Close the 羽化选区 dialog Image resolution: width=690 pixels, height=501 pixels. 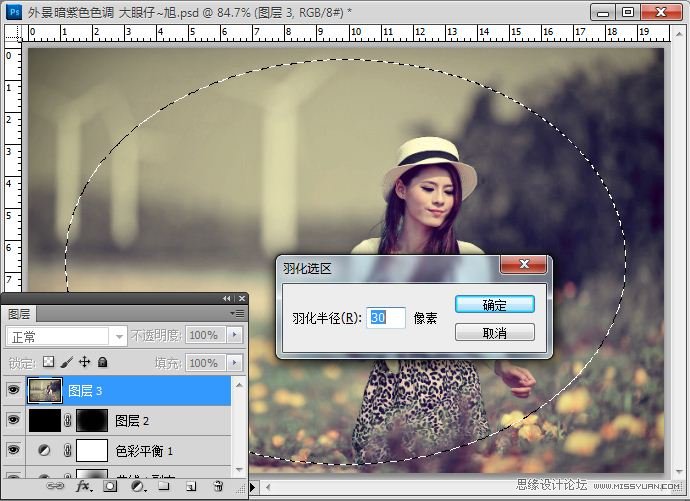tap(524, 264)
